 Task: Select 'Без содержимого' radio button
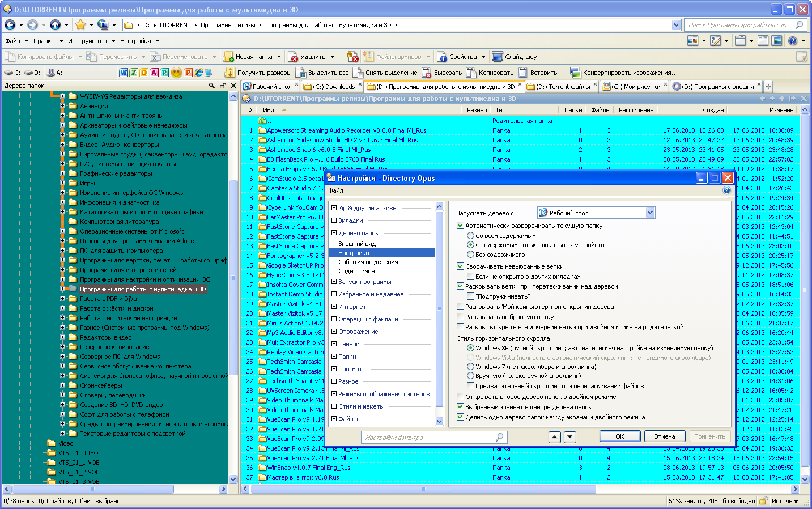tap(470, 255)
